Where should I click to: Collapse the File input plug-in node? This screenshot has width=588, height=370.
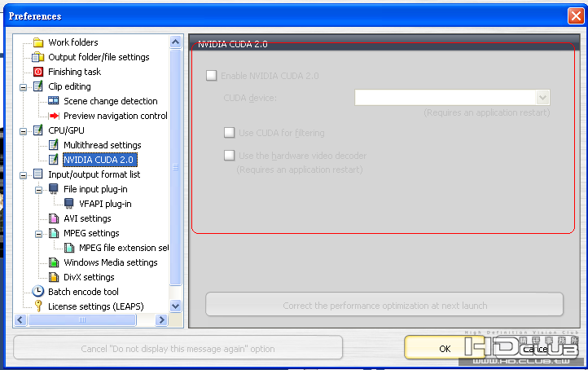click(38, 190)
